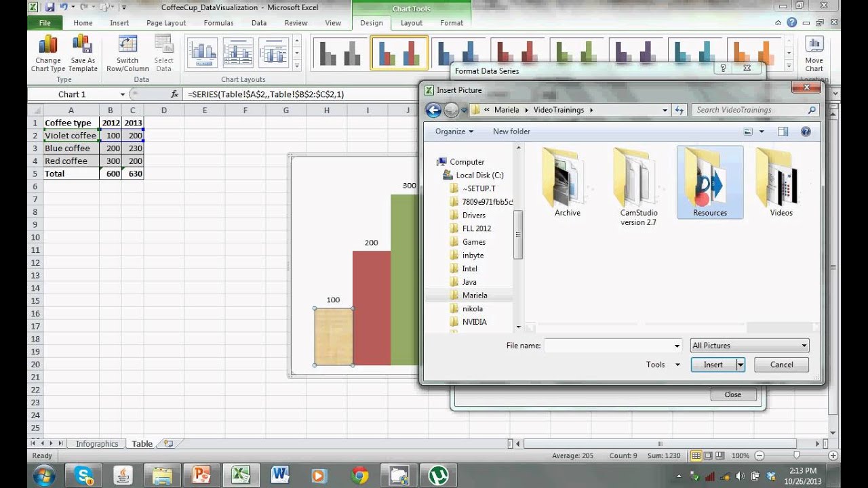
Task: Click Mariela in the address breadcrumb
Action: pyautogui.click(x=507, y=110)
